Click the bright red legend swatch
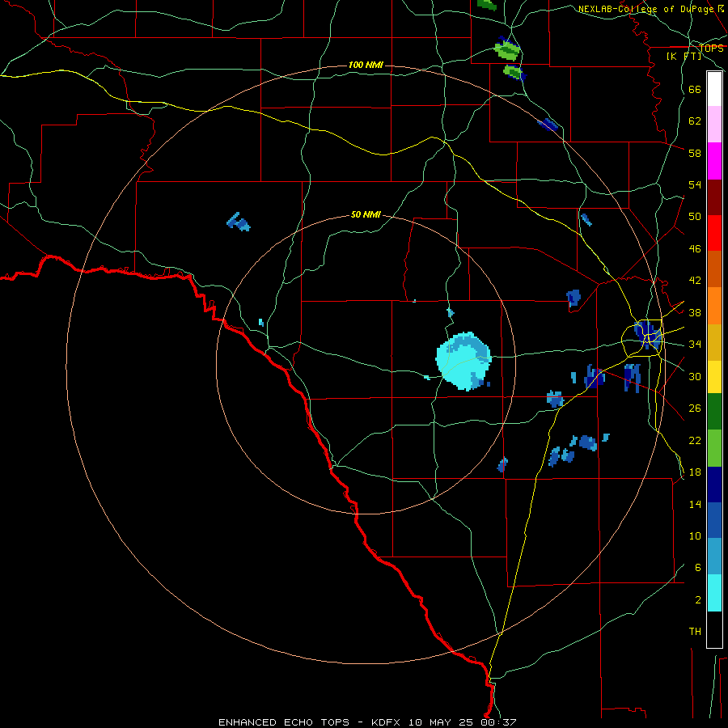728x728 pixels. pos(714,233)
